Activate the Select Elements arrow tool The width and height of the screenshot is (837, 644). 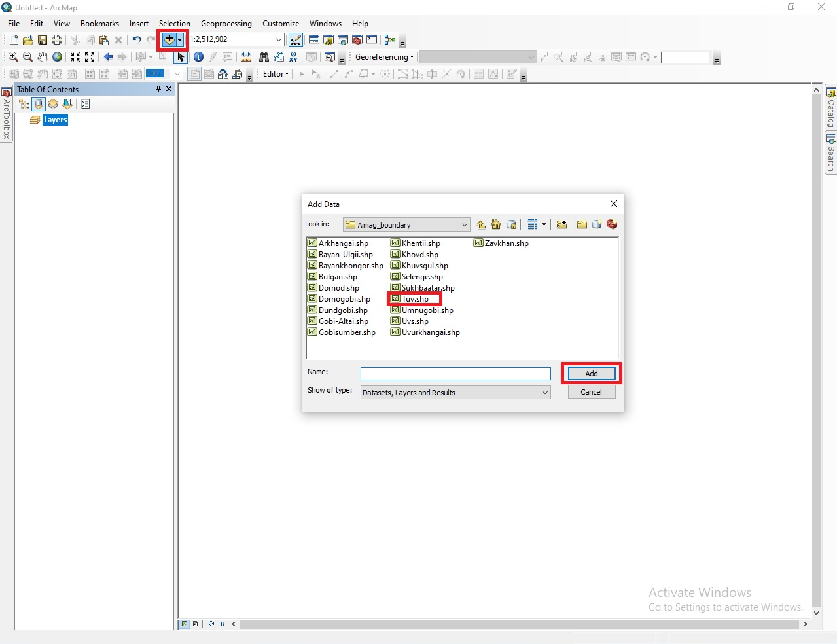tap(181, 57)
